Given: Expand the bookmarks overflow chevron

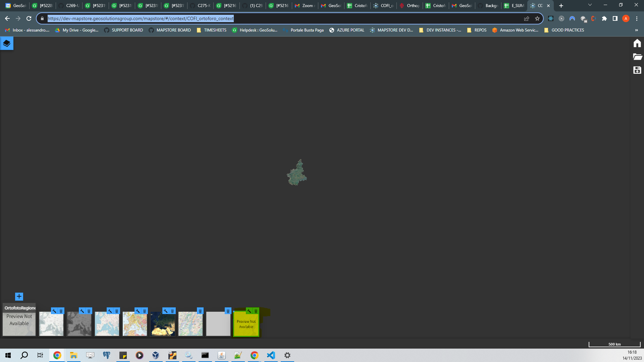Looking at the screenshot, I should point(637,30).
